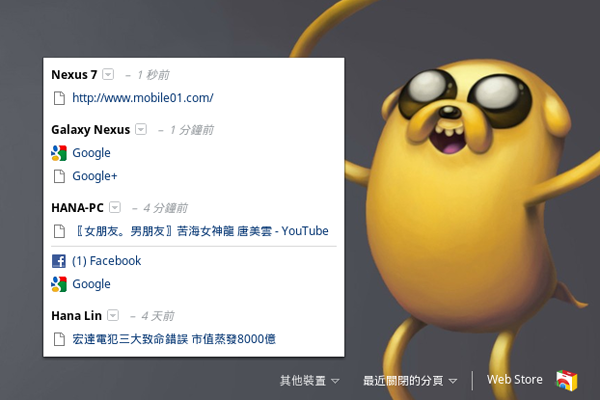Screen dimensions: 600x400
Task: Select the HANA-PC device heading
Action: [78, 208]
